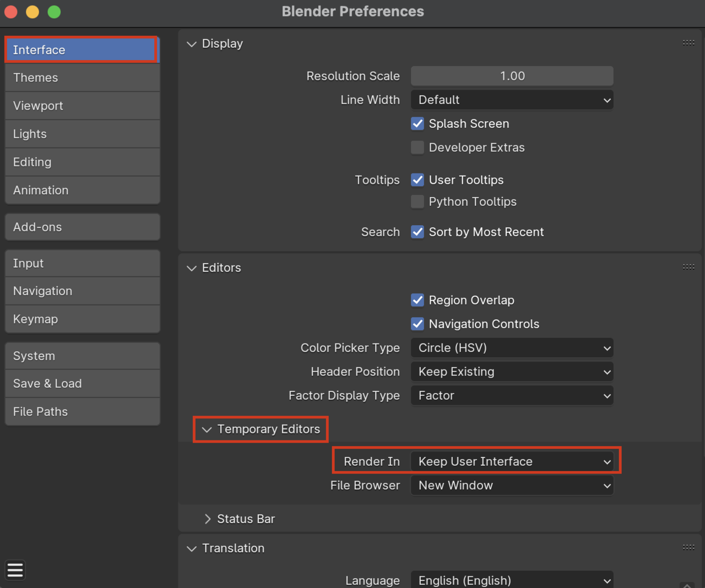Expand the Status Bar section
Image resolution: width=705 pixels, height=588 pixels.
[x=208, y=519]
